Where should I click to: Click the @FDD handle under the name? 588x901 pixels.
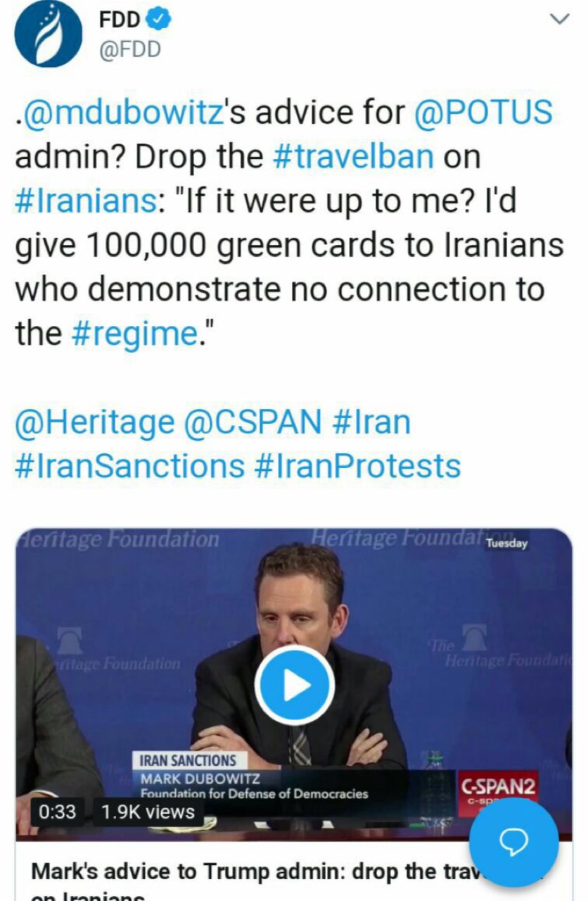[x=131, y=49]
